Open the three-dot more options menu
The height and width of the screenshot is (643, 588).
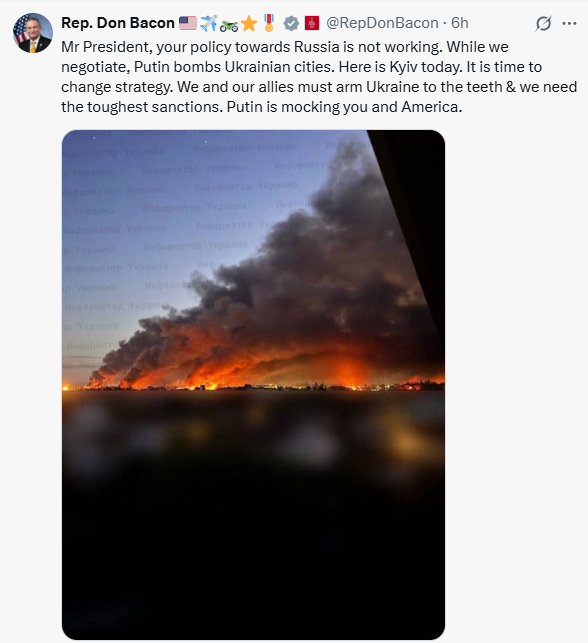click(569, 23)
